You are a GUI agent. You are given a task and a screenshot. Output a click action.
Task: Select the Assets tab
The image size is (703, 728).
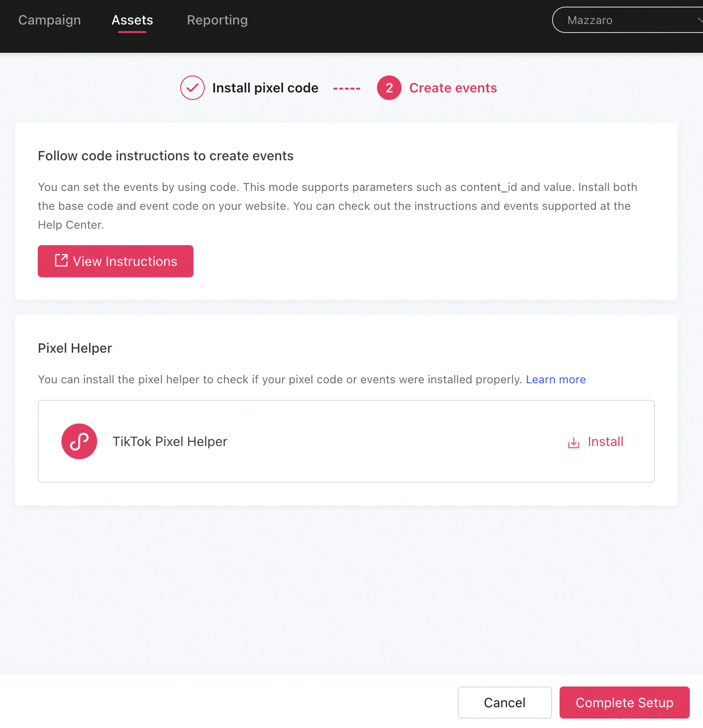coord(132,20)
